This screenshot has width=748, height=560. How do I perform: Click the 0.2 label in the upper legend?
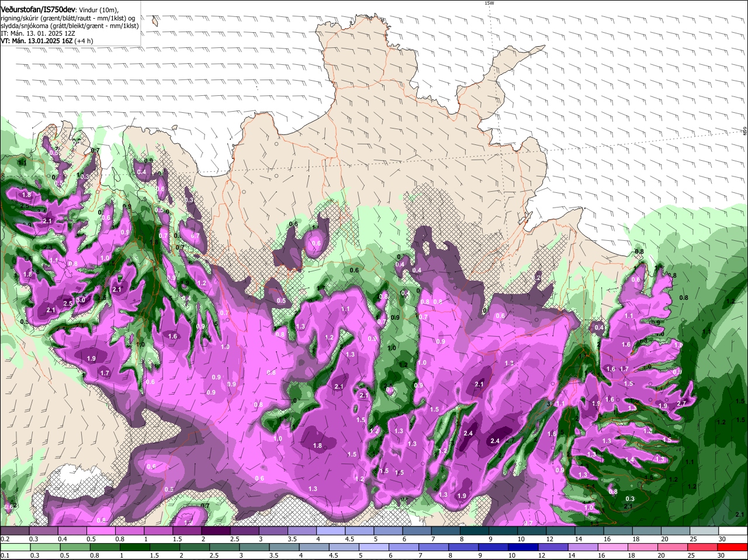(5, 539)
